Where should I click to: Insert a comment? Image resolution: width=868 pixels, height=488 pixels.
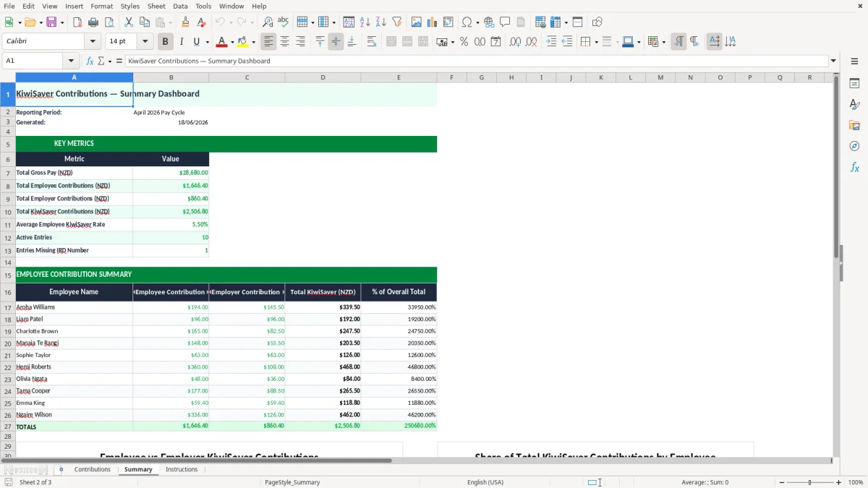point(505,22)
